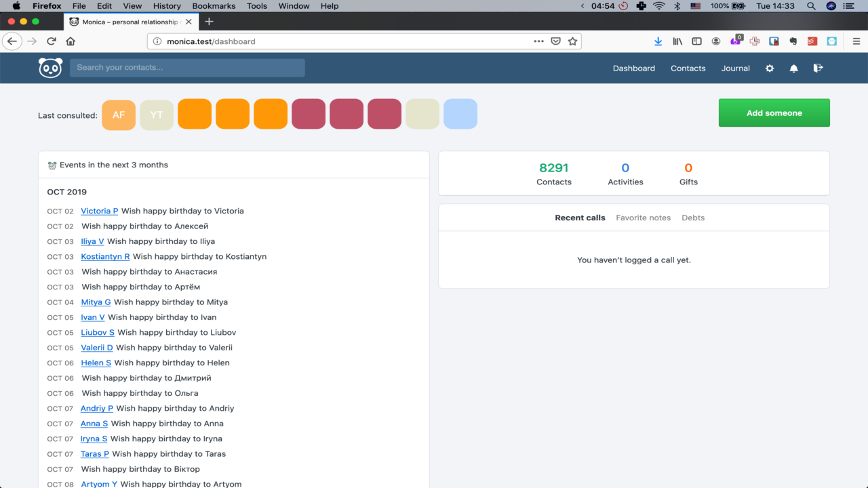
Task: Go to Firefox home page icon
Action: coord(71,41)
